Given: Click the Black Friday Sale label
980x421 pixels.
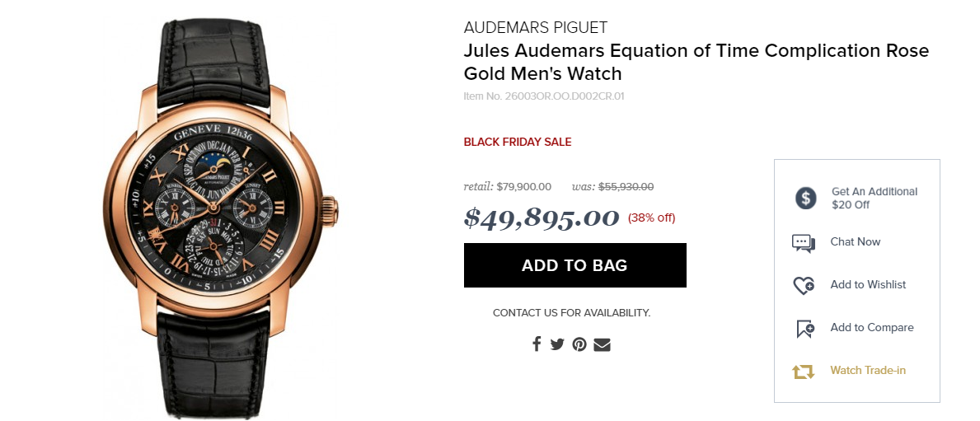Looking at the screenshot, I should (x=518, y=142).
